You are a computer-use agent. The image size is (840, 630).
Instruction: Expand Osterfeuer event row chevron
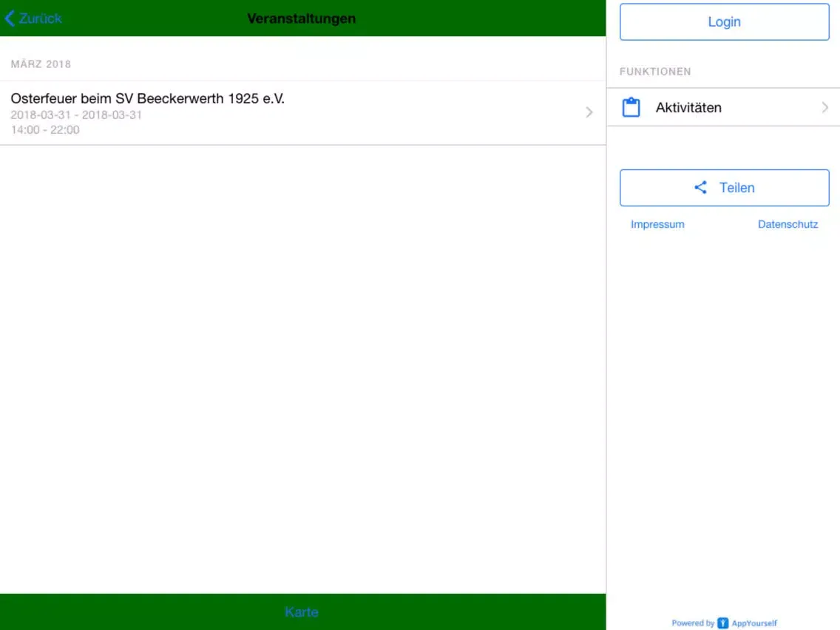[x=589, y=112]
